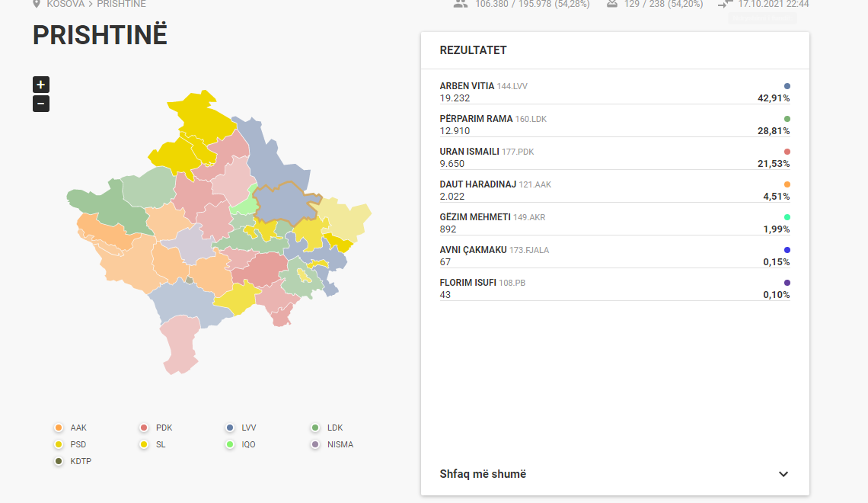Select the NISMA legend color dot
Image resolution: width=868 pixels, height=503 pixels.
(315, 444)
